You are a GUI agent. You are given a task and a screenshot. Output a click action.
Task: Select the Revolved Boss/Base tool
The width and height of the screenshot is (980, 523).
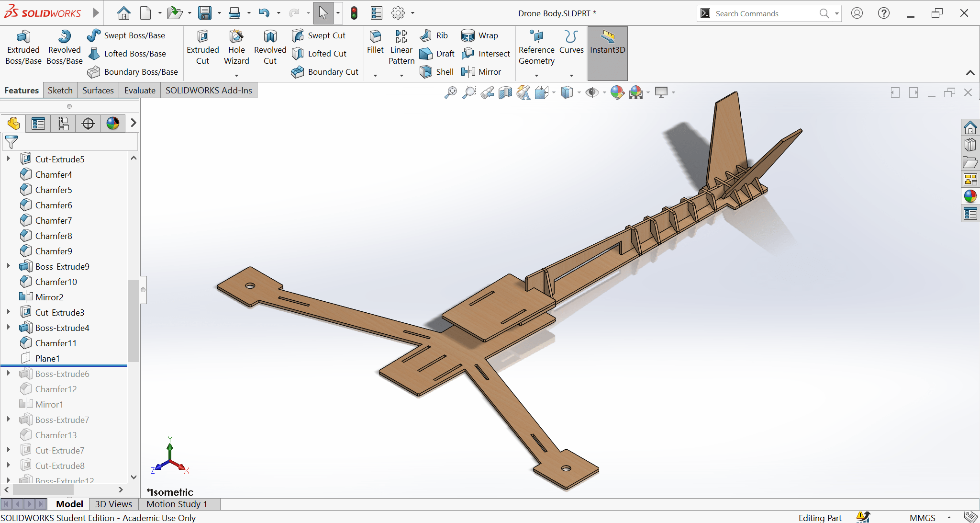pyautogui.click(x=64, y=47)
